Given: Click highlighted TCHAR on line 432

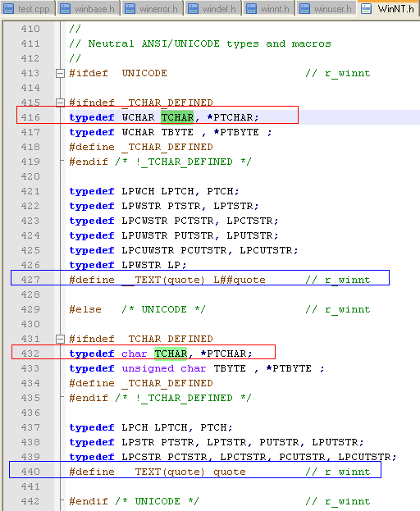Looking at the screenshot, I should point(171,354).
